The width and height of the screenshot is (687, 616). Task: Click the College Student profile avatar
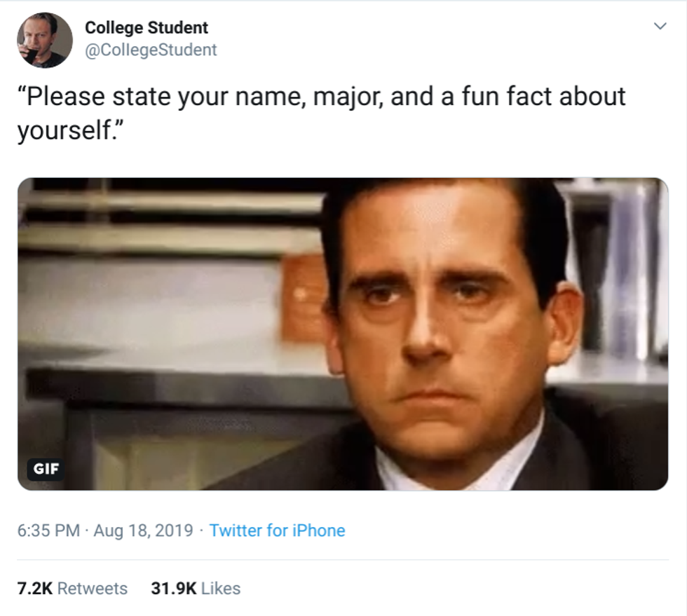44,41
